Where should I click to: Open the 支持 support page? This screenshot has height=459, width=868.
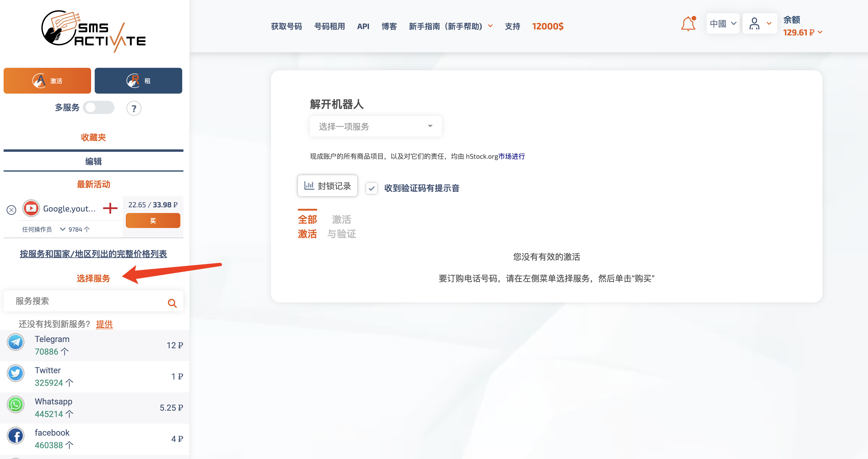(x=512, y=26)
